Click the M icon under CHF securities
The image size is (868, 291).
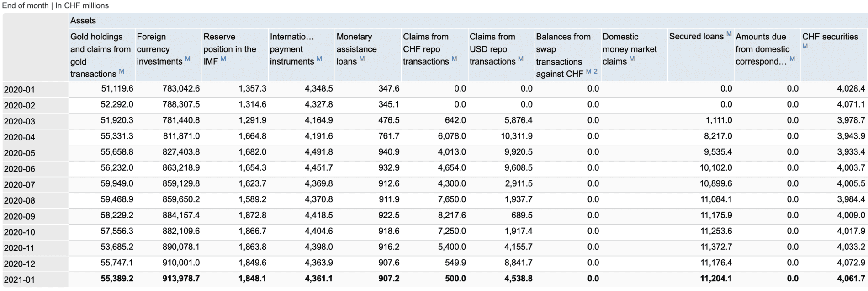[x=805, y=46]
